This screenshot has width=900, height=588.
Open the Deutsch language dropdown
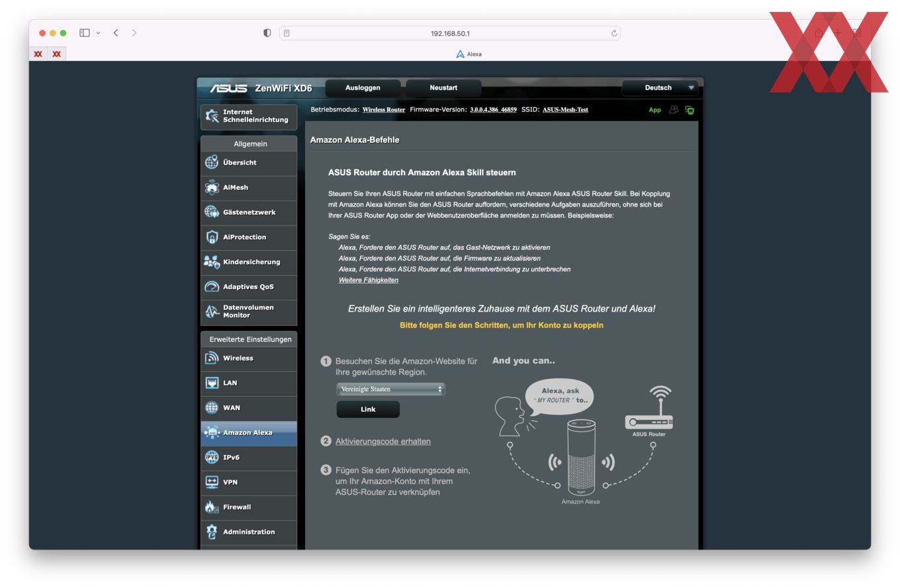pyautogui.click(x=660, y=88)
